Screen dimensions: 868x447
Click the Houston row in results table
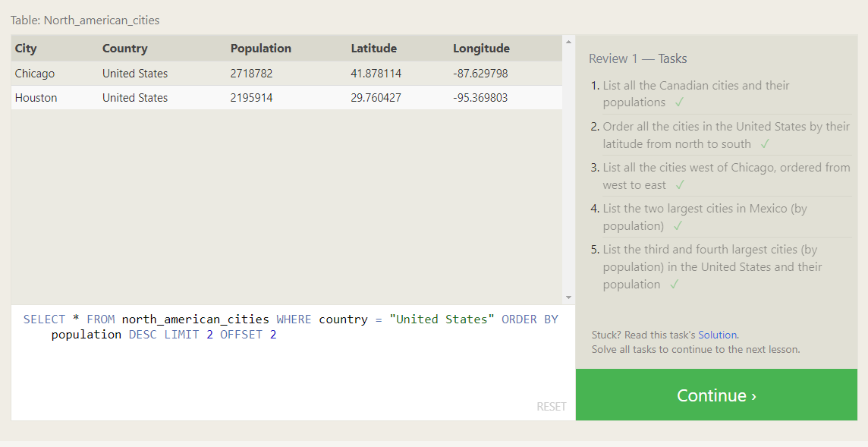pyautogui.click(x=36, y=98)
